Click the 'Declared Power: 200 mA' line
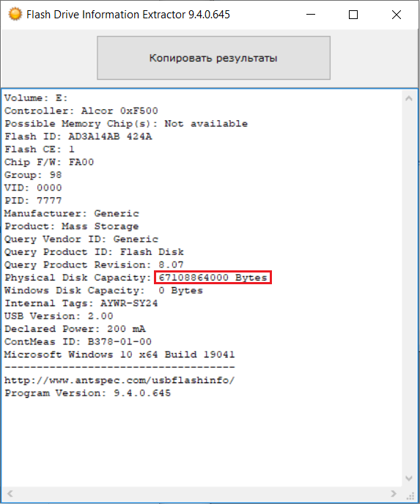Screen dimensions: 420x504 pos(75,329)
